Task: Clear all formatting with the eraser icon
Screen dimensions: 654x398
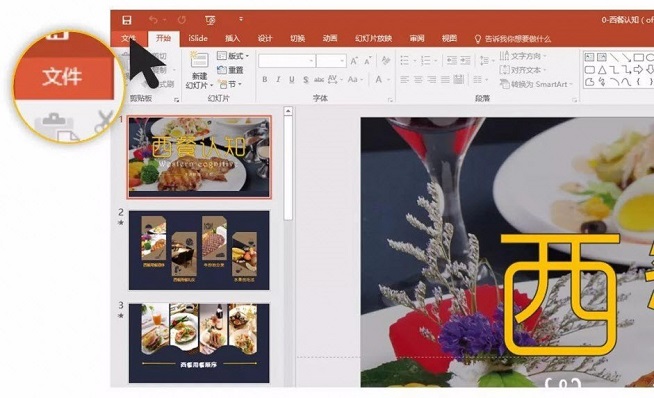Action: (386, 61)
